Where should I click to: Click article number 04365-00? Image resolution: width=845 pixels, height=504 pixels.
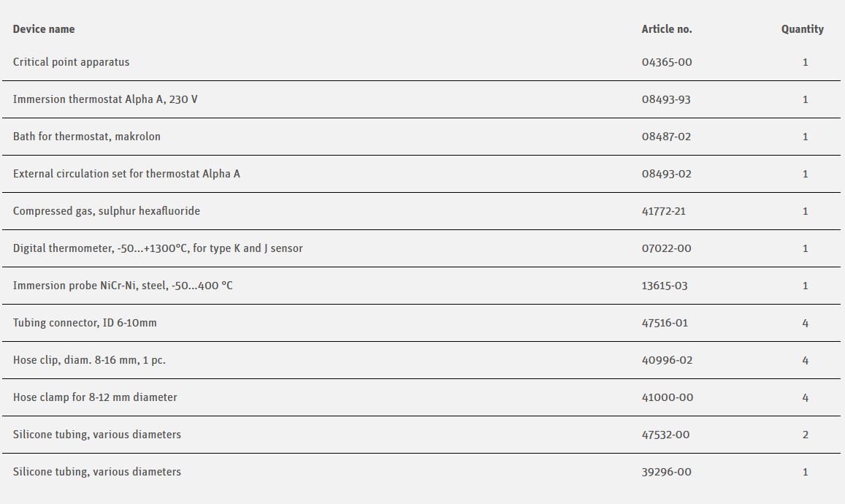667,62
